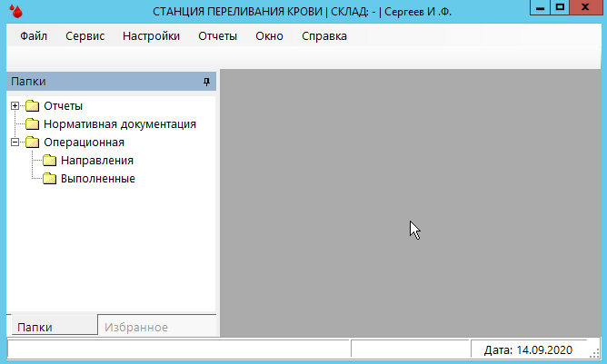Select the Выполненные subfolder icon
This screenshot has width=607, height=364.
pyautogui.click(x=50, y=179)
